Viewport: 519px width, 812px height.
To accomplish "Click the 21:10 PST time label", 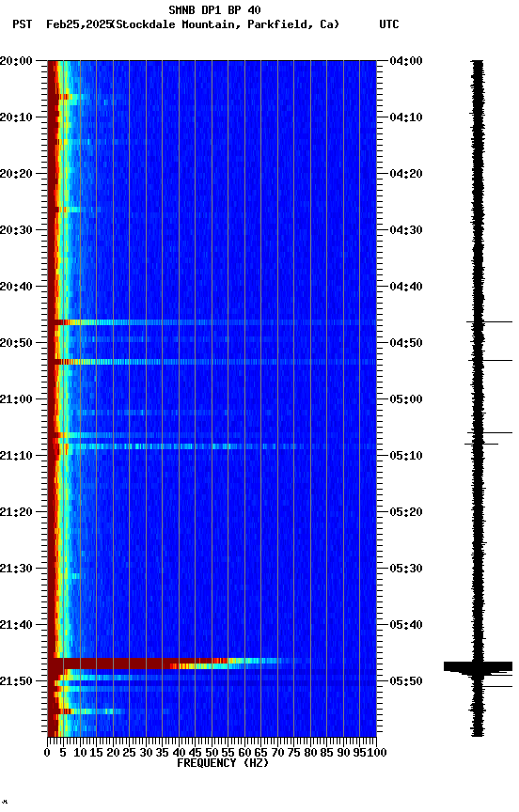I will tap(16, 456).
